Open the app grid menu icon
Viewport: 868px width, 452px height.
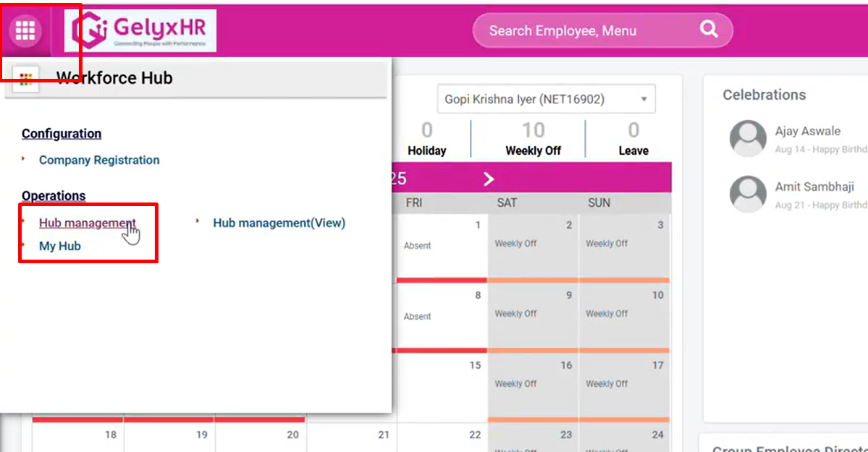click(25, 30)
